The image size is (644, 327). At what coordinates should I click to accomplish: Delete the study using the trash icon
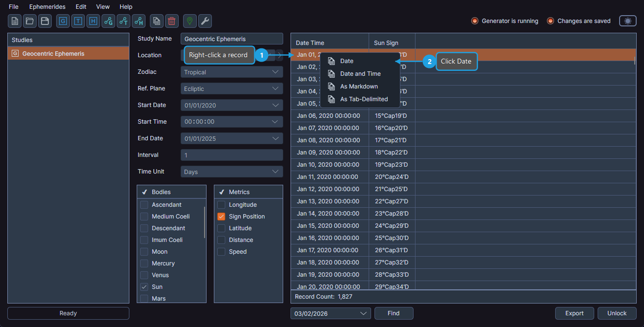pyautogui.click(x=171, y=21)
